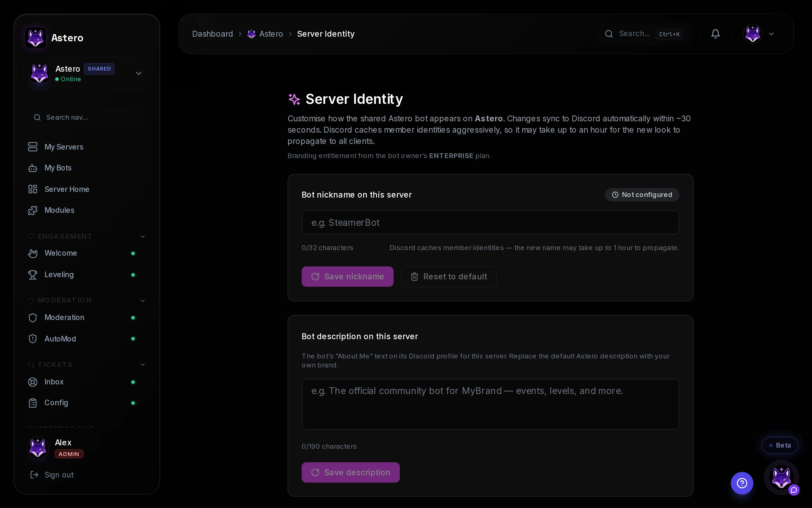Click the "0/32 characters" counter text
This screenshot has width=812, height=508.
pyautogui.click(x=327, y=248)
